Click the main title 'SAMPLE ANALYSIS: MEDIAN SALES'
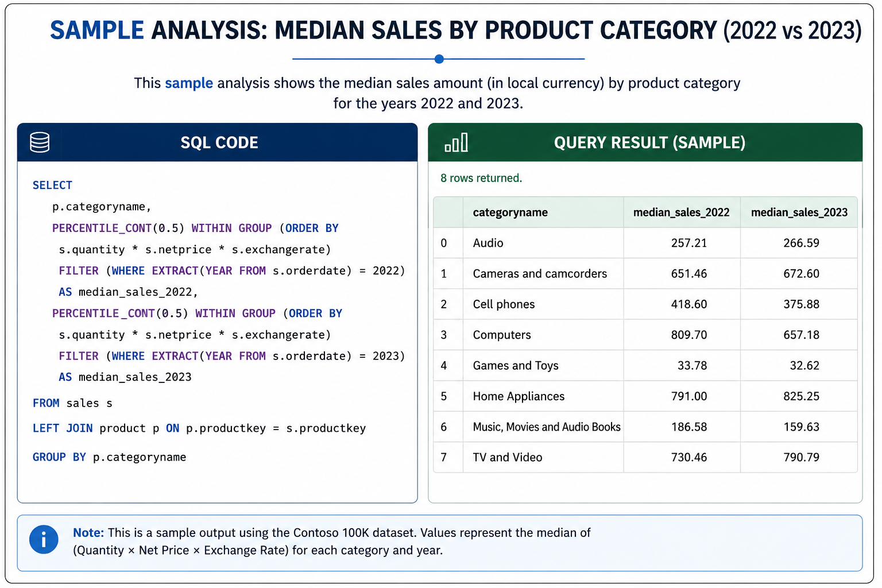This screenshot has height=588, width=882. (x=455, y=30)
